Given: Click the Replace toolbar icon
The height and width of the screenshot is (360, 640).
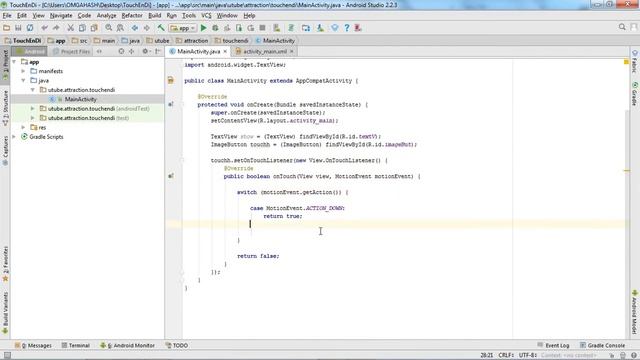Looking at the screenshot, I should 120,28.
